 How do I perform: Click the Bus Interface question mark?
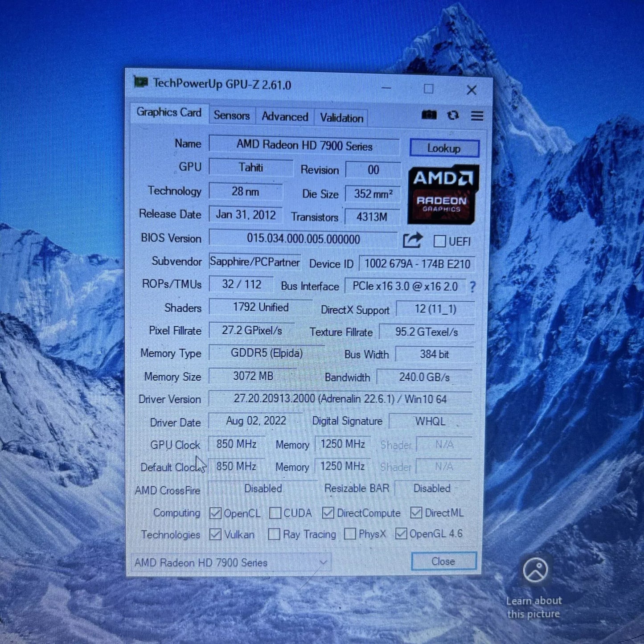472,287
